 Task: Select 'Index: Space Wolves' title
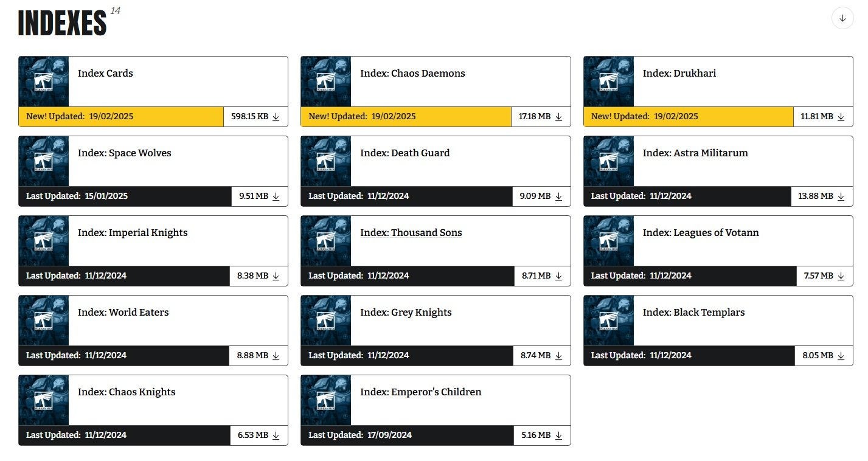coord(125,153)
